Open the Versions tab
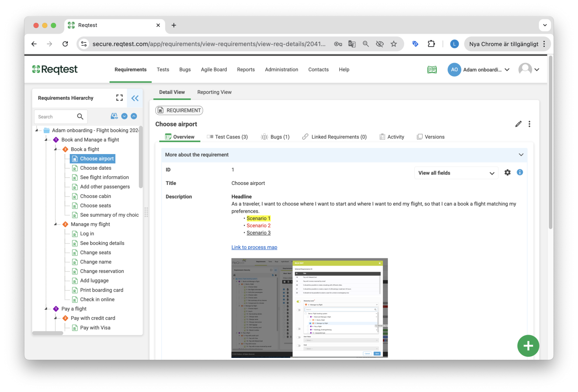The height and width of the screenshot is (392, 578). coord(431,137)
